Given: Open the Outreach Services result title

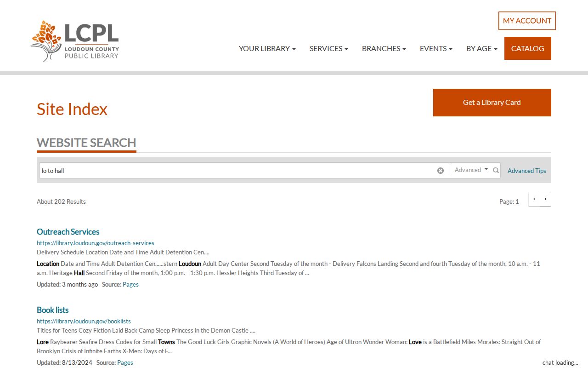Looking at the screenshot, I should (68, 232).
